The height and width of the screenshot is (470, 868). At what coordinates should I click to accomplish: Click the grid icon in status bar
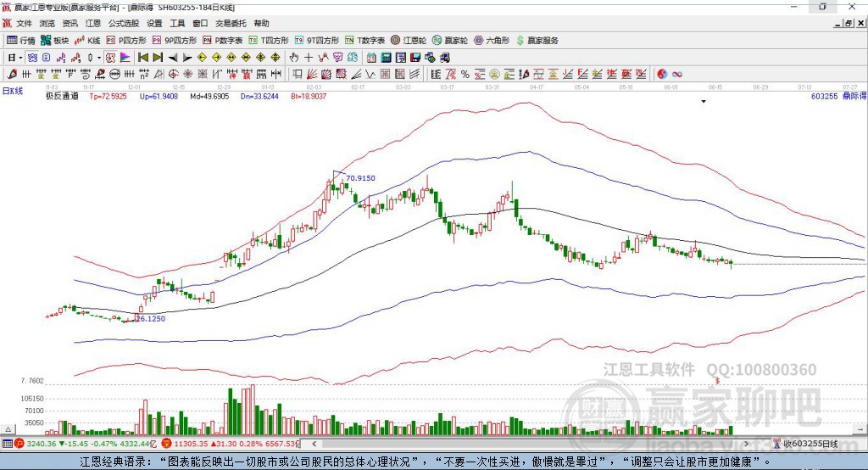7,444
